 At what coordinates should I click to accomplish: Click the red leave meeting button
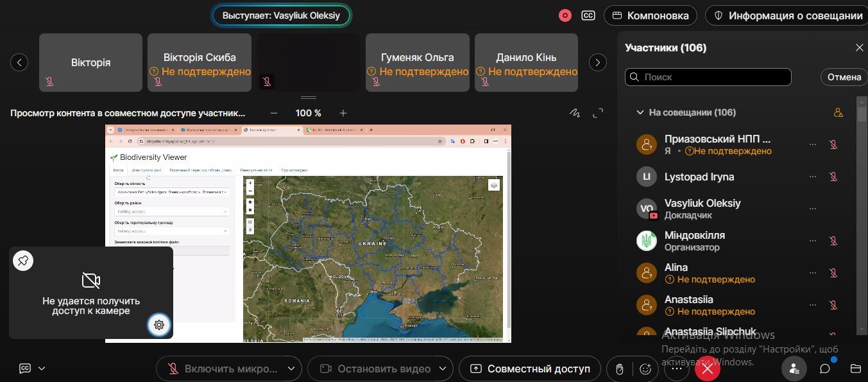click(707, 369)
